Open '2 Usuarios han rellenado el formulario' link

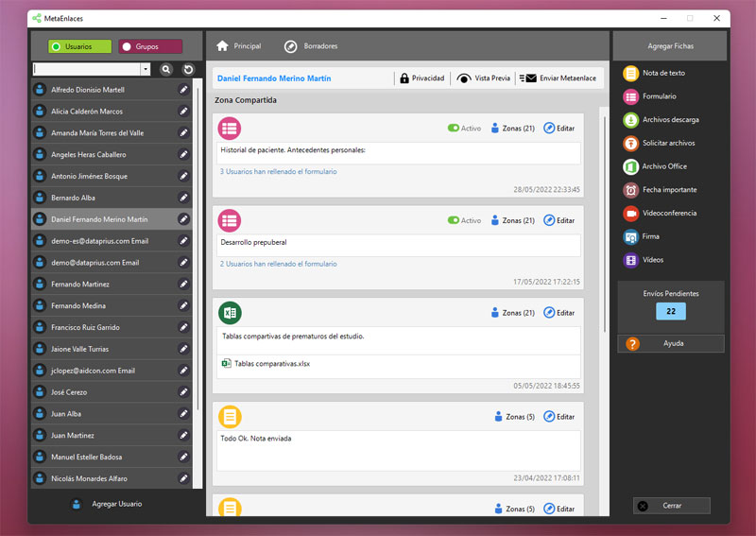[x=278, y=264]
